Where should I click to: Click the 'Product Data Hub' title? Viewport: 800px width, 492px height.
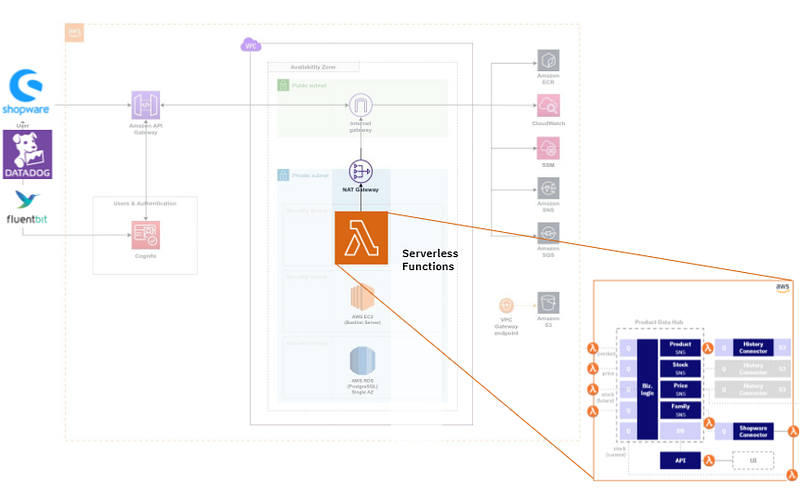(659, 322)
